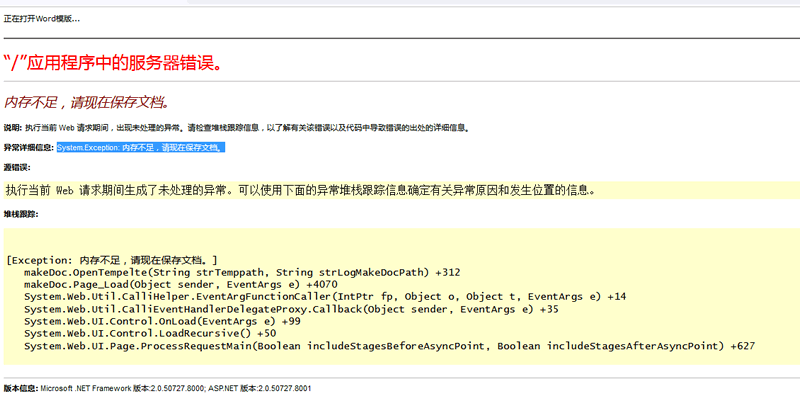Select the italic "内存不足，请现在保存文档" subtitle

click(x=86, y=102)
